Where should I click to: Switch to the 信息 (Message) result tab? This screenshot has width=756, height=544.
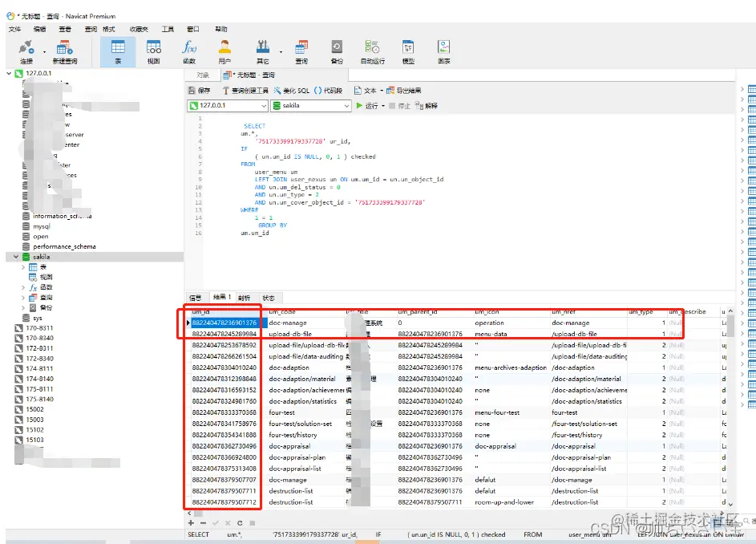(x=196, y=298)
